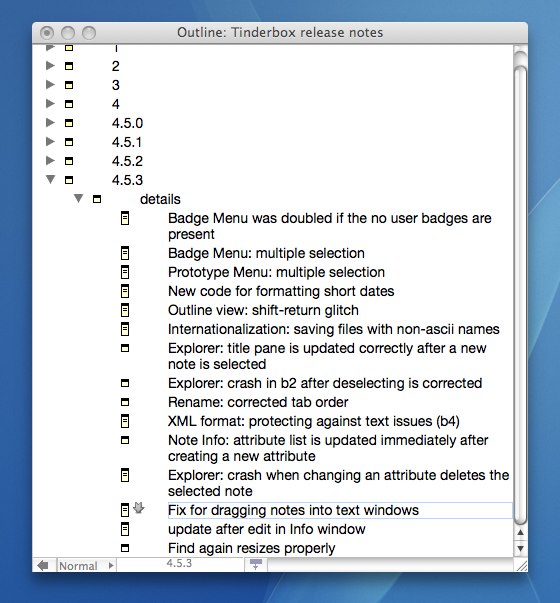Click the split view icon in bottom bar
Screen dimensions: 560x603
click(256, 565)
